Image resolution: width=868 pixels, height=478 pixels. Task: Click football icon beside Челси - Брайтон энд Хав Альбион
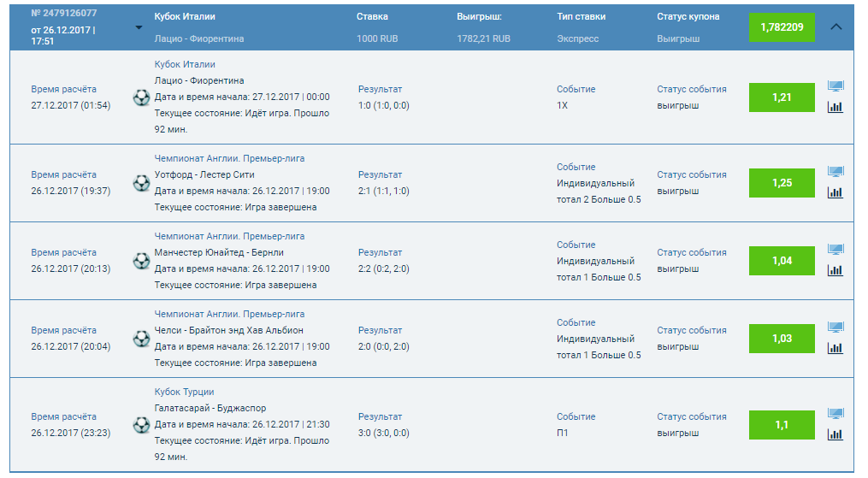(x=142, y=339)
